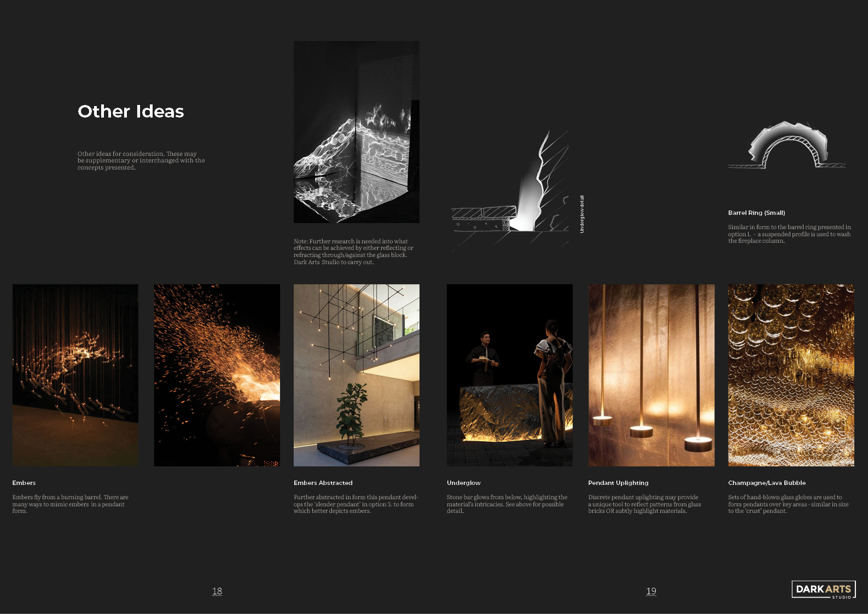Select the "Champagne/Lava Bubble" heading
868x614 pixels.
tap(766, 483)
